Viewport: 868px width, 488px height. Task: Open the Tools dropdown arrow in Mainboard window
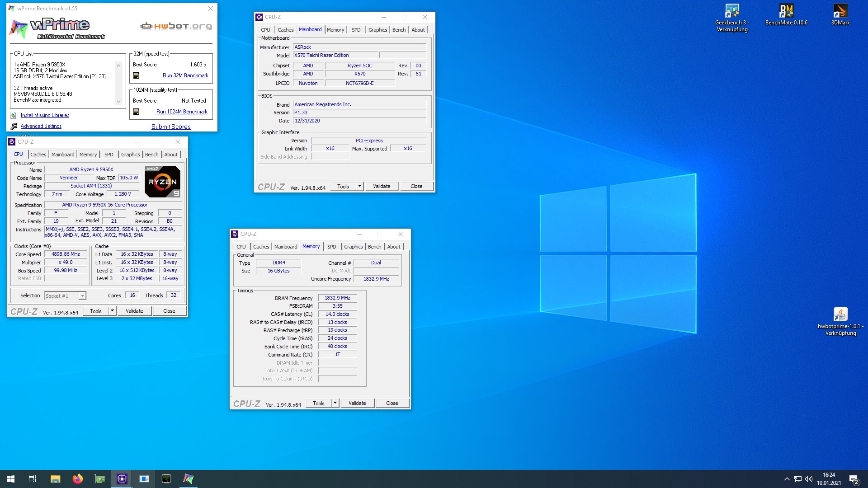pyautogui.click(x=360, y=186)
